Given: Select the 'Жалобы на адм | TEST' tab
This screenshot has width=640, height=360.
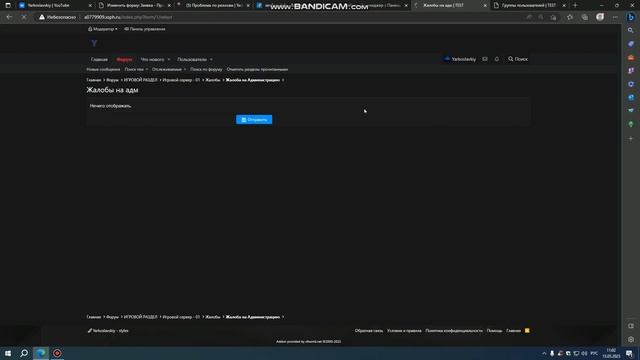Looking at the screenshot, I should (x=451, y=5).
